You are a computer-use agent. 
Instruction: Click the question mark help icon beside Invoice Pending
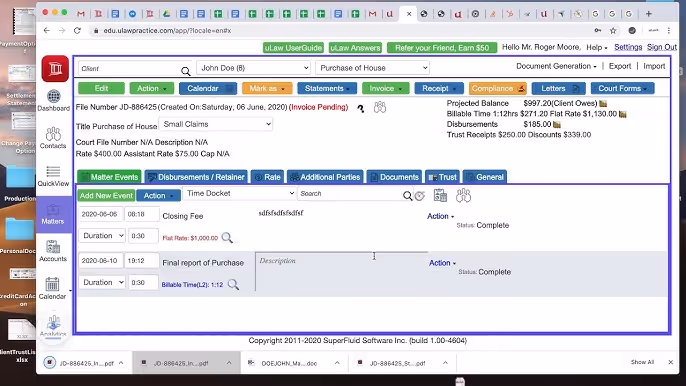click(x=360, y=109)
